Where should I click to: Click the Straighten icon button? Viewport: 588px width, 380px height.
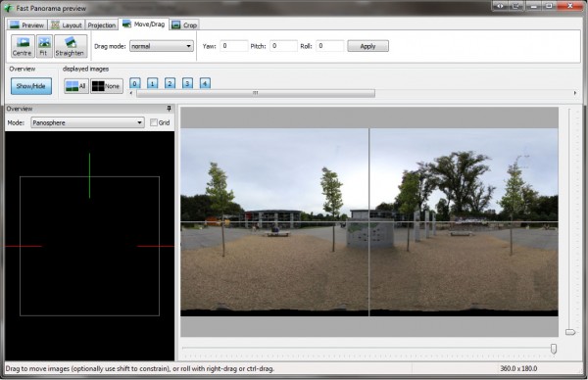[71, 46]
